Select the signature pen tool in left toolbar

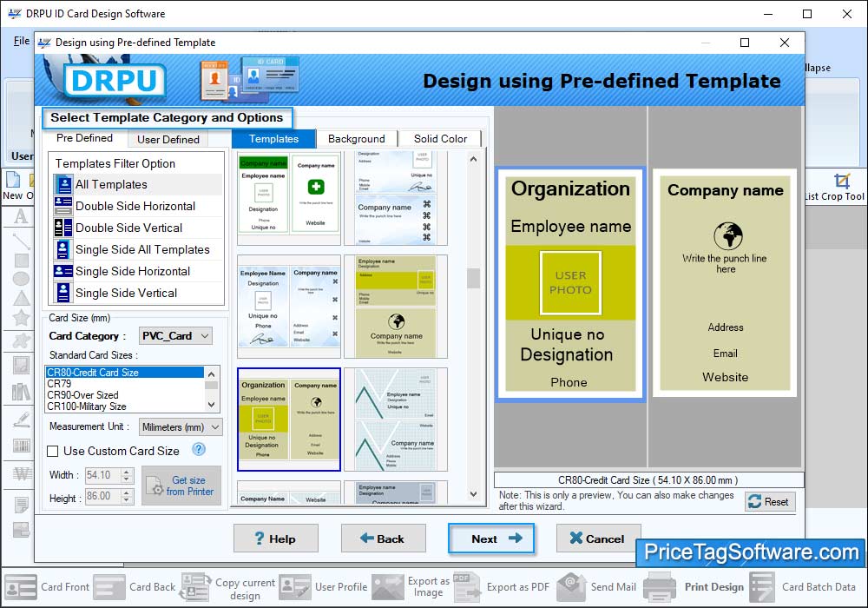click(21, 420)
